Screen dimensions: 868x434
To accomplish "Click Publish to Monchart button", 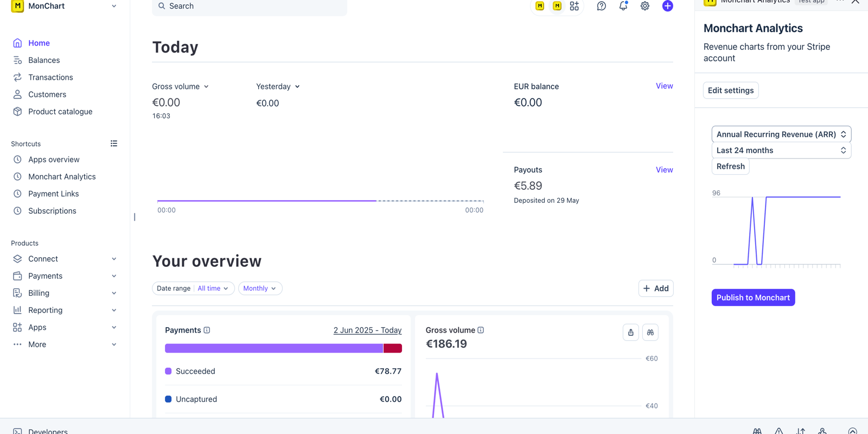I will coord(753,297).
